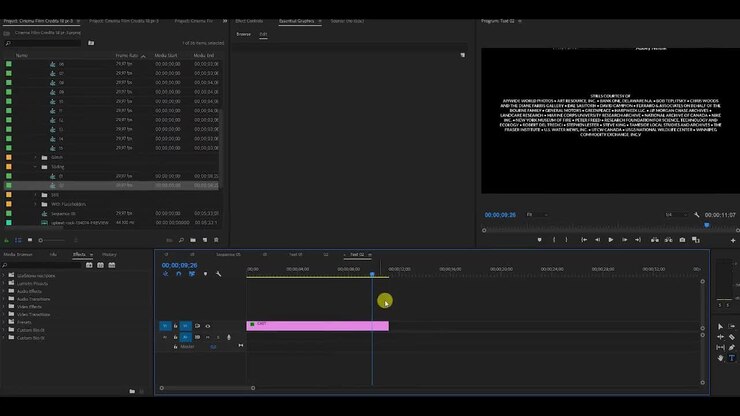Switch to Essential Graphics tab
740x416 pixels.
tap(296, 21)
